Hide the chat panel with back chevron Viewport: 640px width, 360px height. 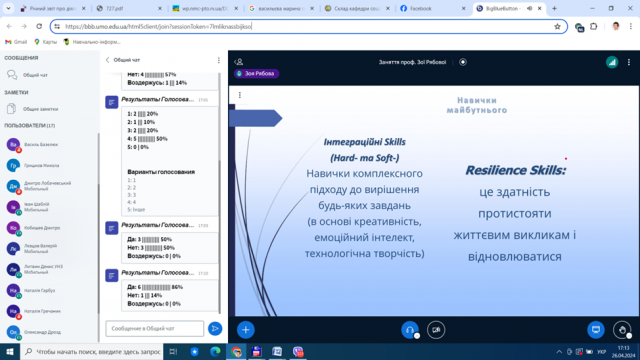pyautogui.click(x=108, y=60)
